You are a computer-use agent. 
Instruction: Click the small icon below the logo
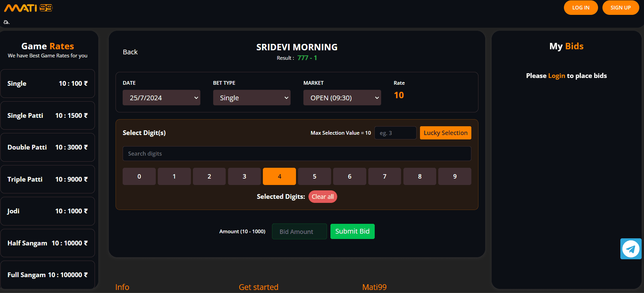6,22
